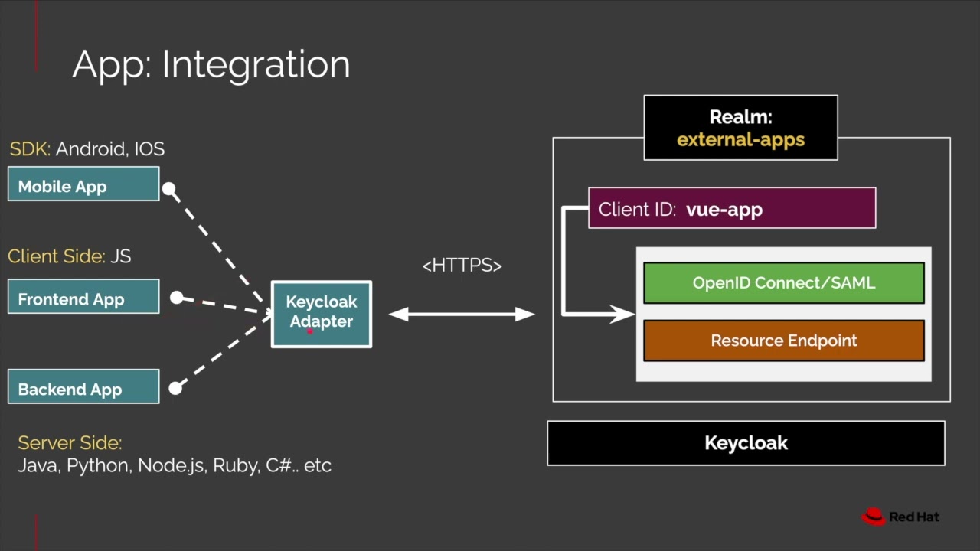Screen dimensions: 980x551
Task: Click the Red Hat logo
Action: (x=900, y=517)
